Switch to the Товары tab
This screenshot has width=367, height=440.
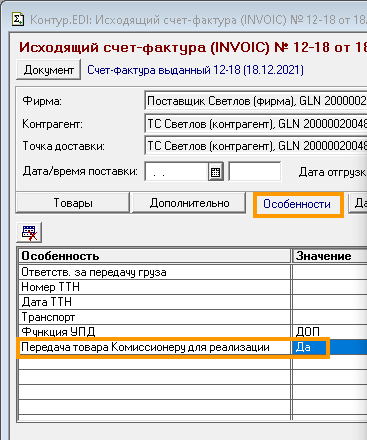click(x=73, y=203)
